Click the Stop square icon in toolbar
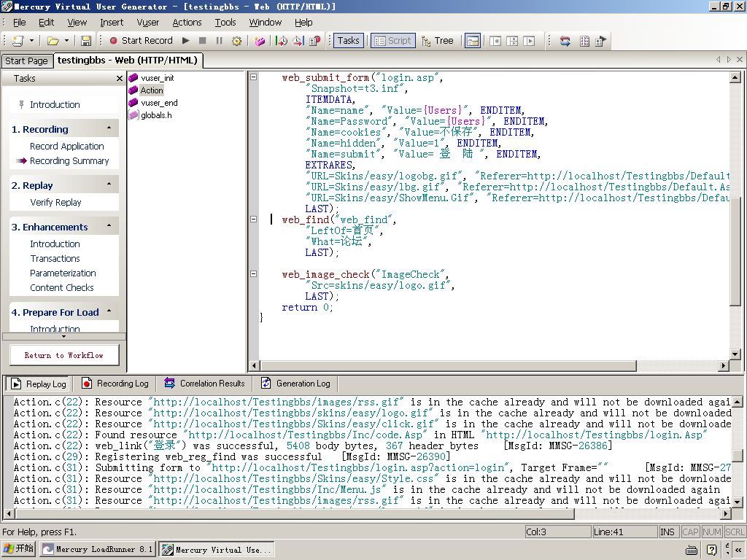This screenshot has height=560, width=747. 203,41
